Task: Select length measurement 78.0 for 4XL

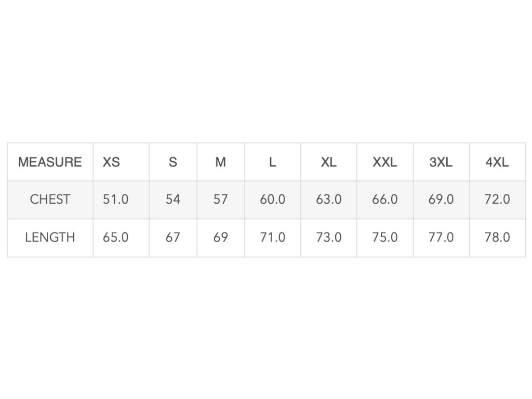Action: 497,237
